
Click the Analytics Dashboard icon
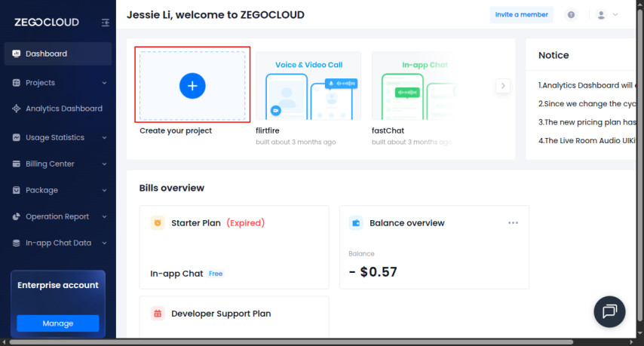tap(17, 109)
